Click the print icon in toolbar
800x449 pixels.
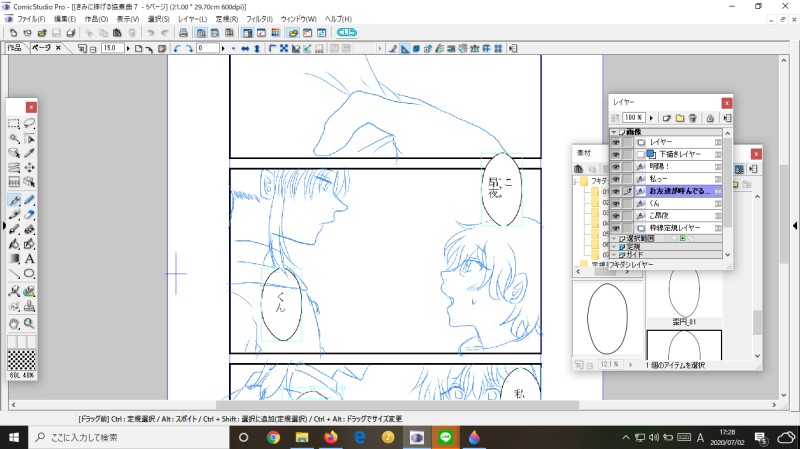click(183, 33)
